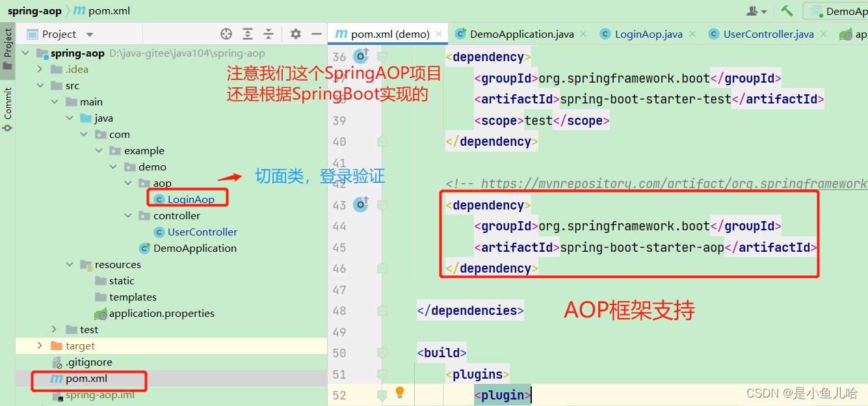The width and height of the screenshot is (868, 406).
Task: Click the lightbulb intention icon at line 52
Action: 399,392
